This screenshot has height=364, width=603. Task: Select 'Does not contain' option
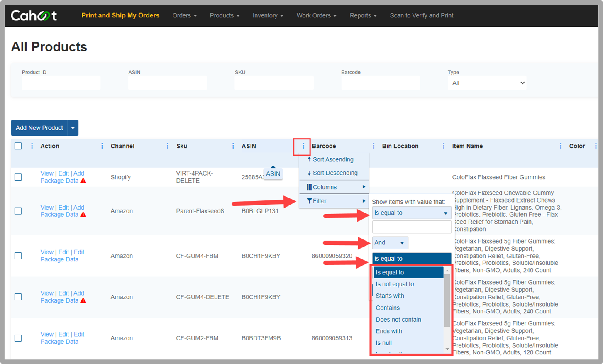point(408,320)
